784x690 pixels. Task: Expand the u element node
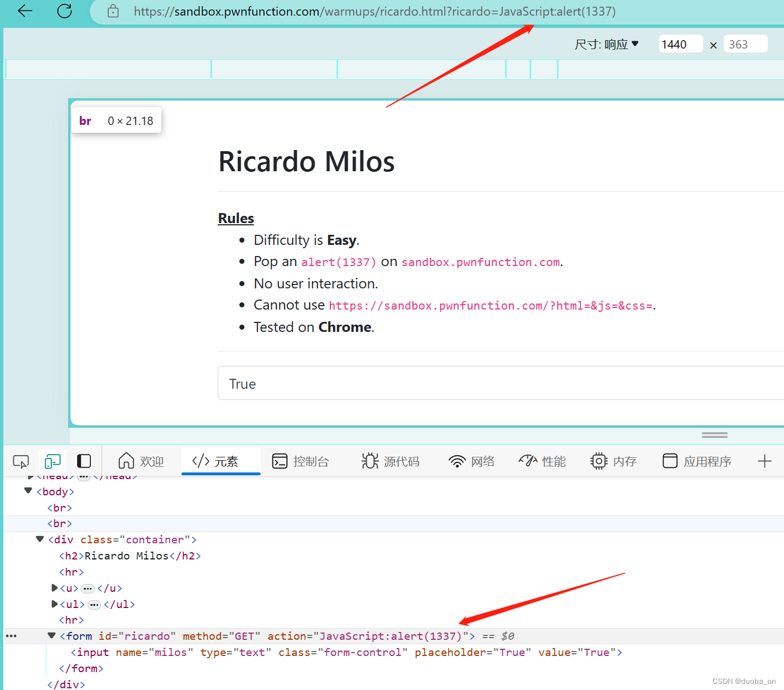[x=54, y=588]
